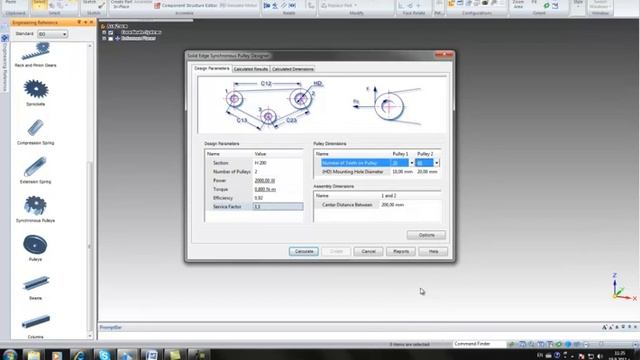Click the Center Distance Between value
The width and height of the screenshot is (640, 360).
(x=393, y=205)
